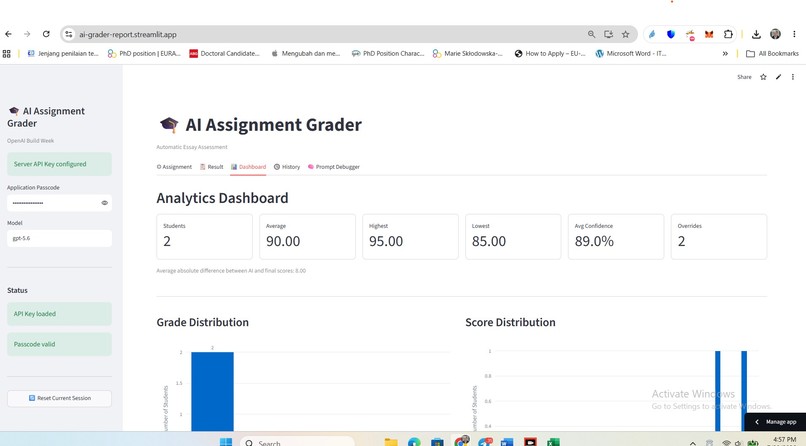Open the Jenjang penilaian bookmark

point(62,53)
